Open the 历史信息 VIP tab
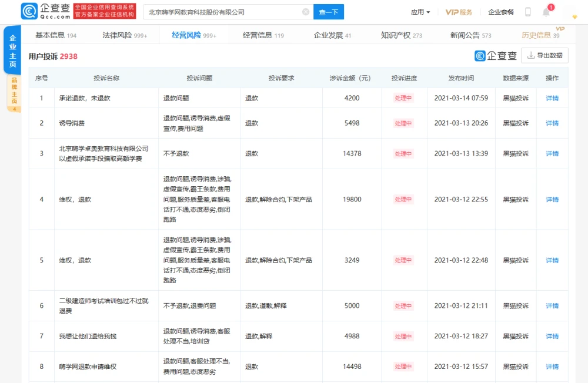Screen dimensions: 588x383 [x=540, y=35]
